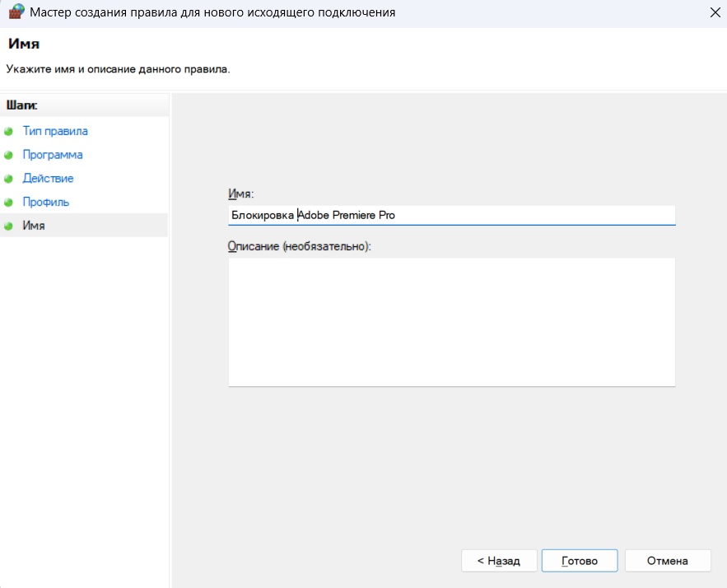This screenshot has width=727, height=588.
Task: Click the Имя: label above the name field
Action: 241,194
